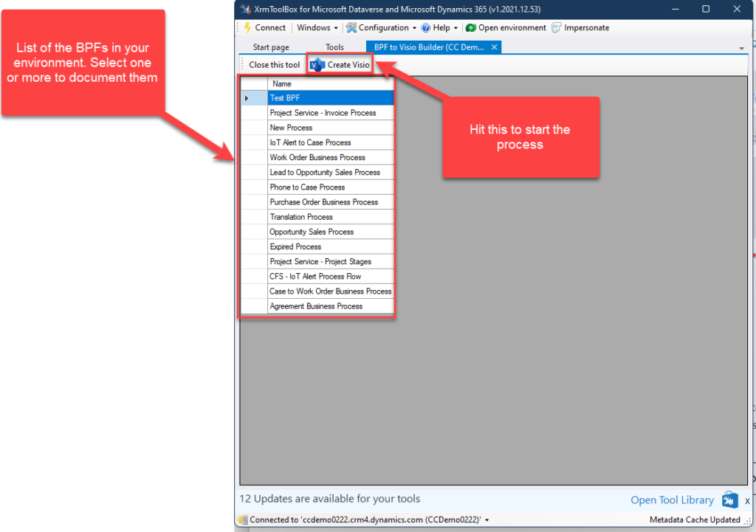The image size is (756, 532).
Task: Dismiss the updates notification bar
Action: tap(747, 501)
